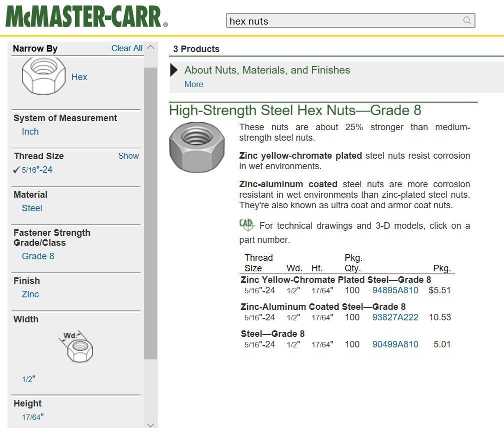
Task: Toggle the Grade 8 strength filter
Action: (x=38, y=256)
